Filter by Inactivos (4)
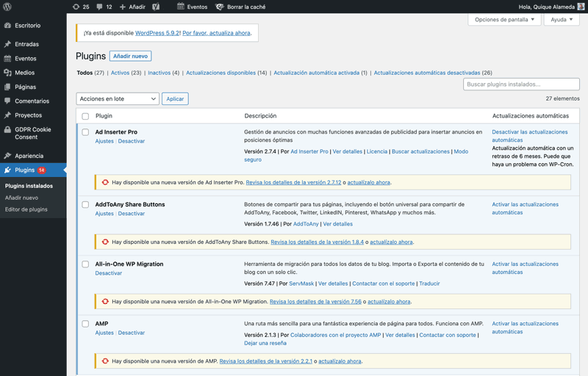Screen dimensions: 588x376 tap(163, 73)
